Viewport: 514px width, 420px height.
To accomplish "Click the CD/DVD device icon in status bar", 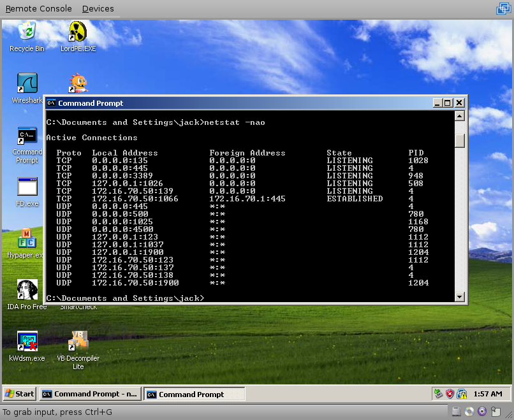I will [x=469, y=412].
